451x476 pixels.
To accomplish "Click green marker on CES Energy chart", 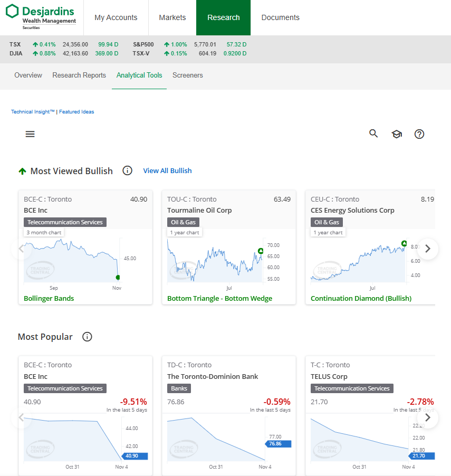I will tap(404, 243).
